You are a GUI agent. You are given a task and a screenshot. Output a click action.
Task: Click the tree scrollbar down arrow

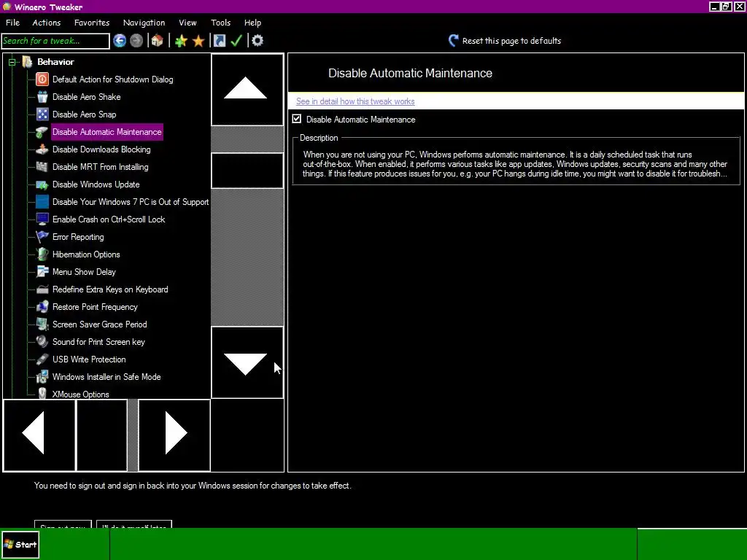[247, 362]
